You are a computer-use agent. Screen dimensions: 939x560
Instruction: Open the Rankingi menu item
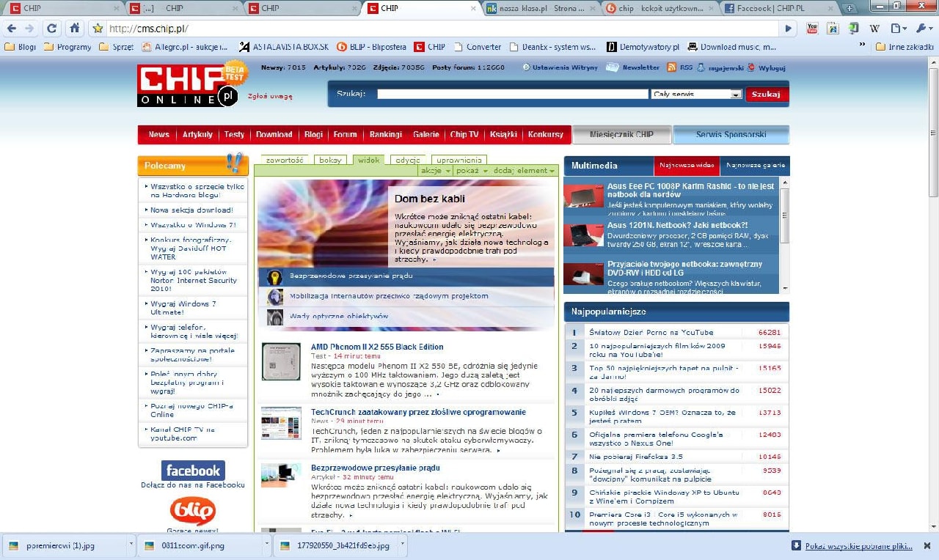coord(386,135)
